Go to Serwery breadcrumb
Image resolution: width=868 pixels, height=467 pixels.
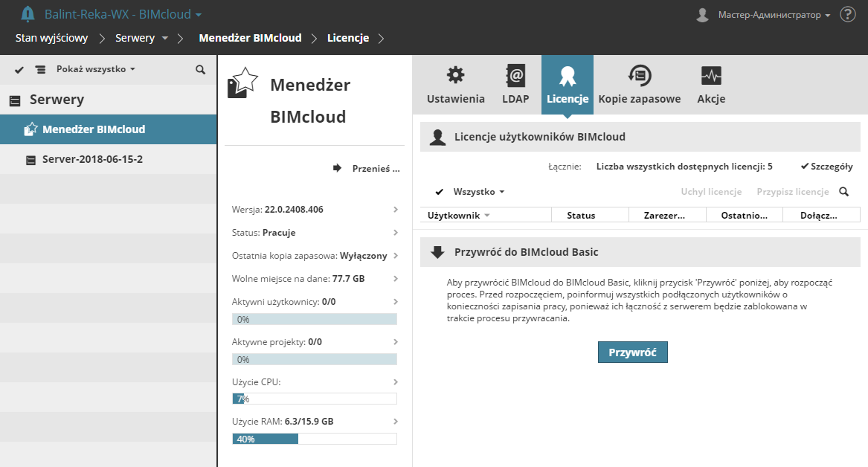click(135, 38)
